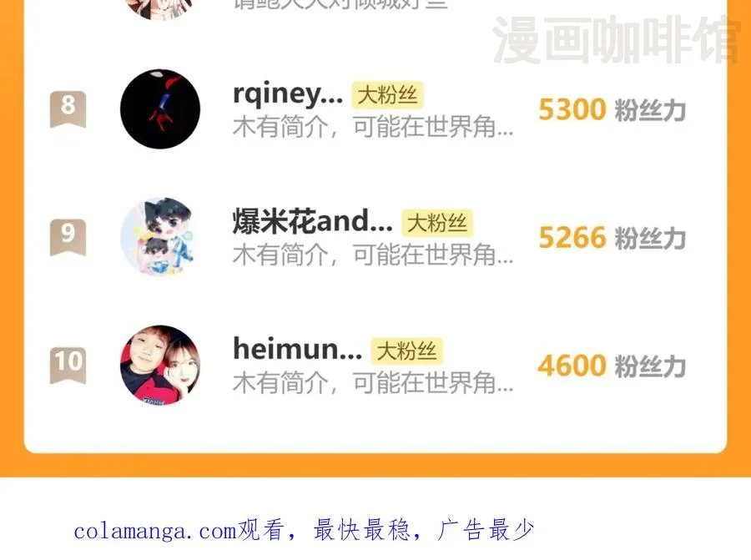Open rqiney's black circular avatar
Viewport: 751px width, 560px height.
(x=160, y=109)
